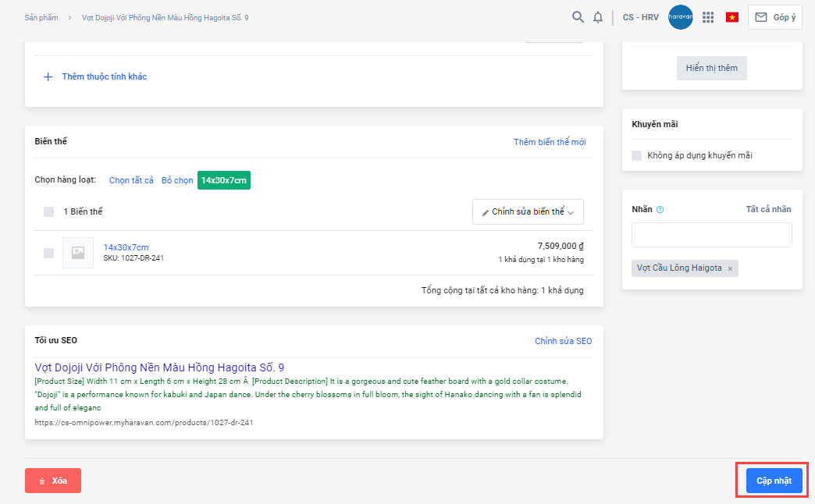Click plus icon for Thêm thuộc tính khác
This screenshot has width=815, height=504.
48,76
